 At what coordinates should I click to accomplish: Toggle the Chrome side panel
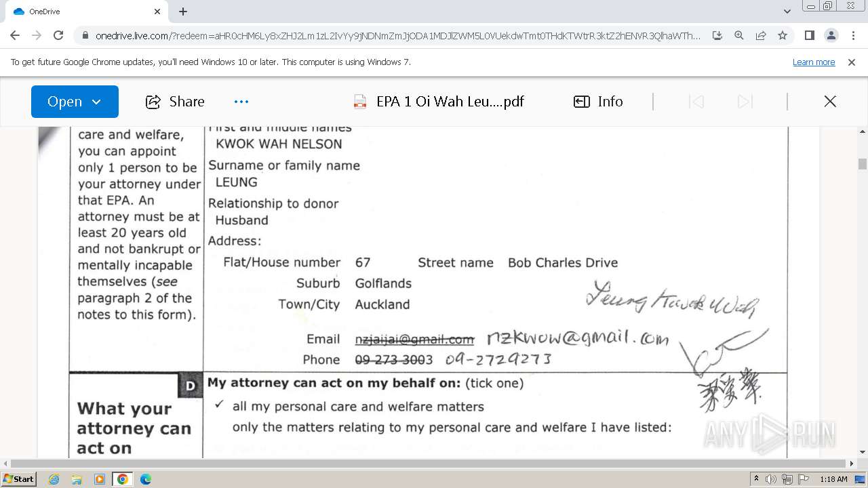coord(809,35)
